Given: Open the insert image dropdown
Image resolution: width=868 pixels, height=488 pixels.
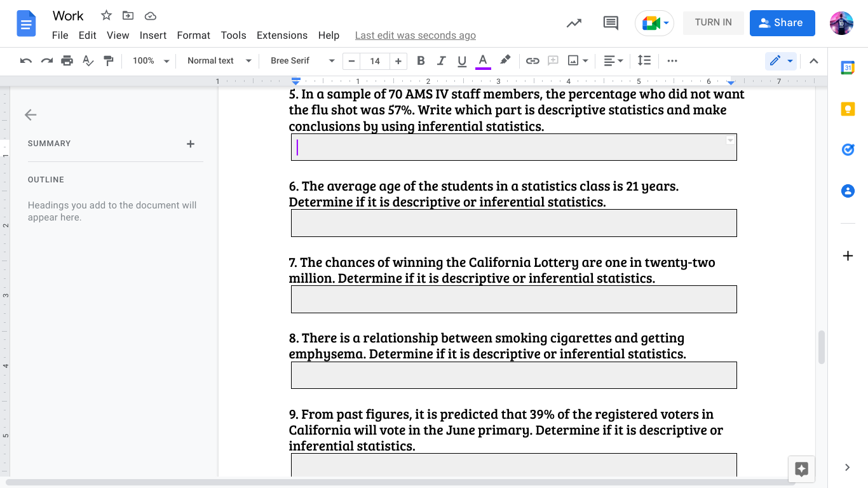Looking at the screenshot, I should click(578, 61).
